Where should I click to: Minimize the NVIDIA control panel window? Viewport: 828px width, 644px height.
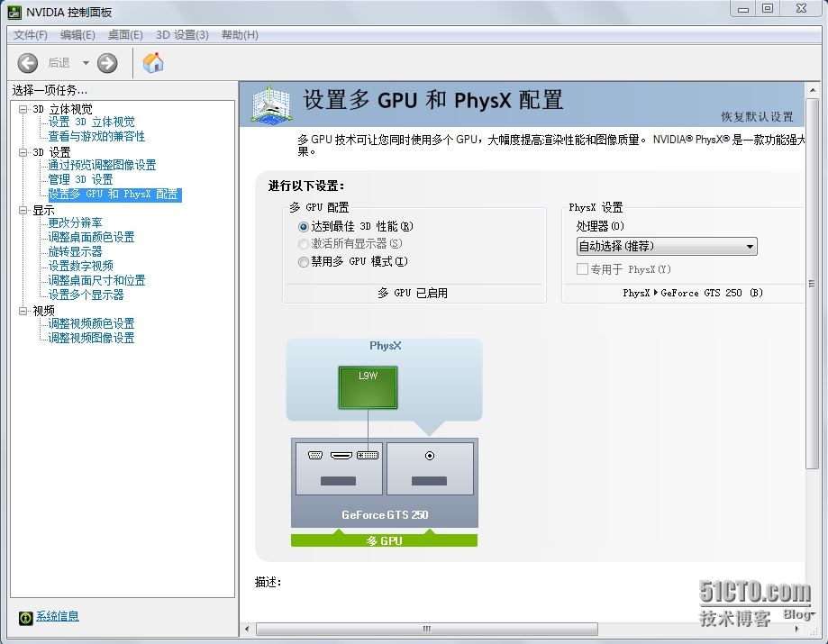coord(743,8)
